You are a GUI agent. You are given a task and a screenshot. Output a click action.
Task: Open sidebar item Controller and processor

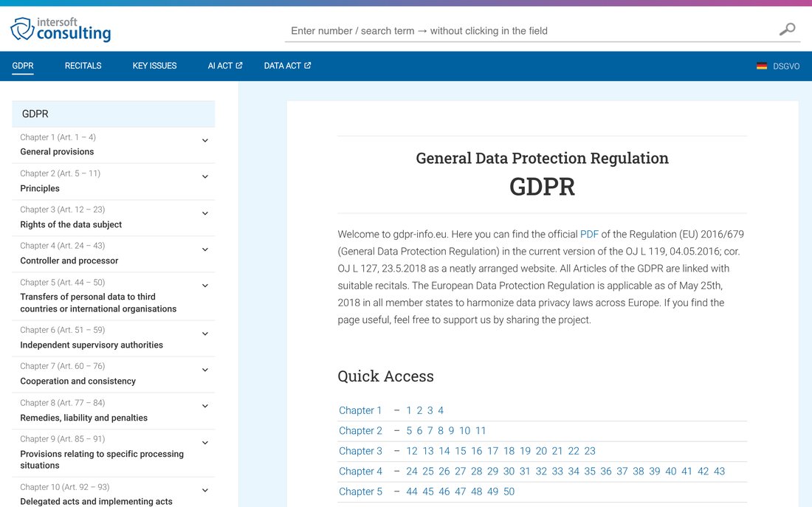(x=69, y=261)
